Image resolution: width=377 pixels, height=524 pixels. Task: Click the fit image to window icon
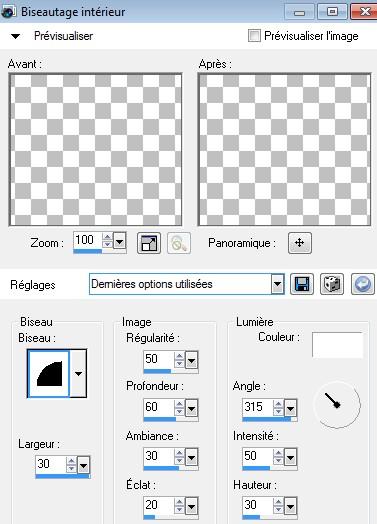(x=149, y=243)
